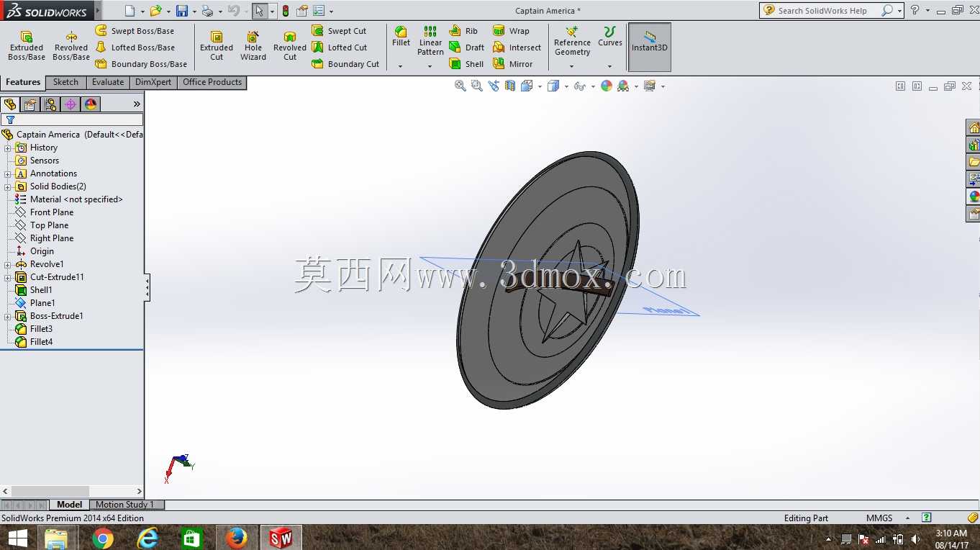The image size is (980, 550).
Task: Expand the Boss-Extrude1 feature node
Action: (x=8, y=316)
